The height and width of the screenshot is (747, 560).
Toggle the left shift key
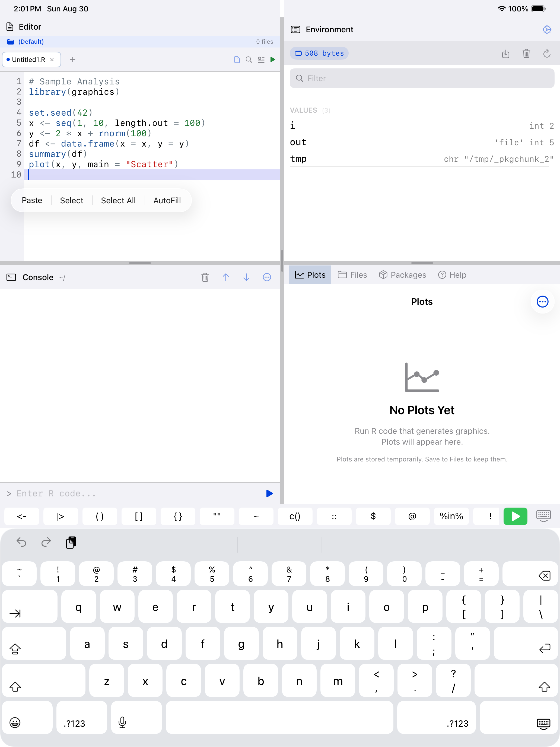click(43, 680)
